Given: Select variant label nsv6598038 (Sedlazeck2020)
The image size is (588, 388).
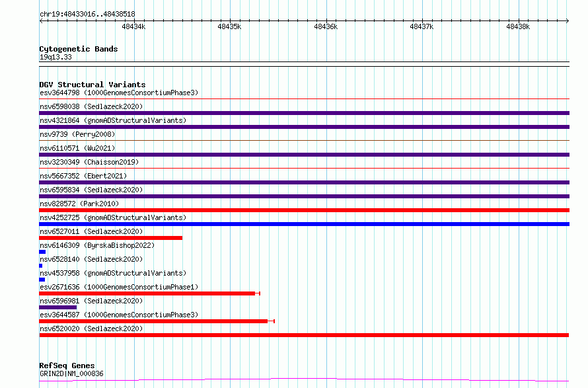Looking at the screenshot, I should click(91, 106).
